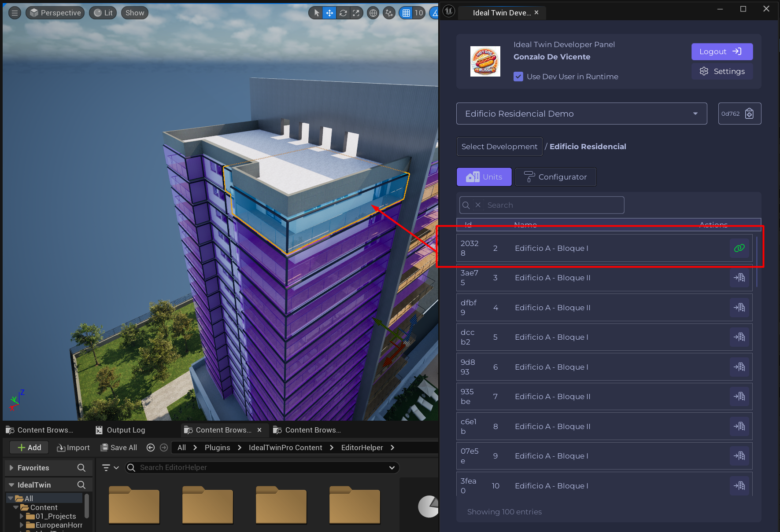Toggle the Lit view mode button
The width and height of the screenshot is (780, 532).
coord(103,13)
